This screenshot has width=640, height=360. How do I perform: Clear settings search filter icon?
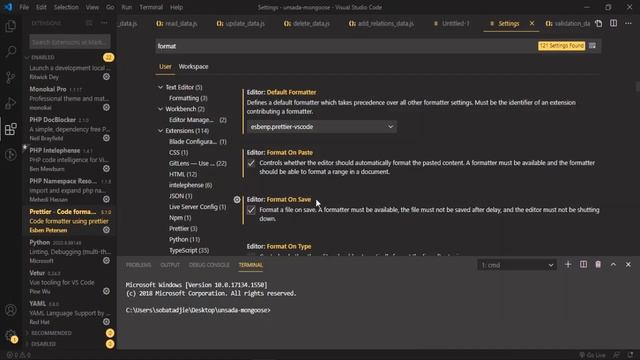click(592, 46)
